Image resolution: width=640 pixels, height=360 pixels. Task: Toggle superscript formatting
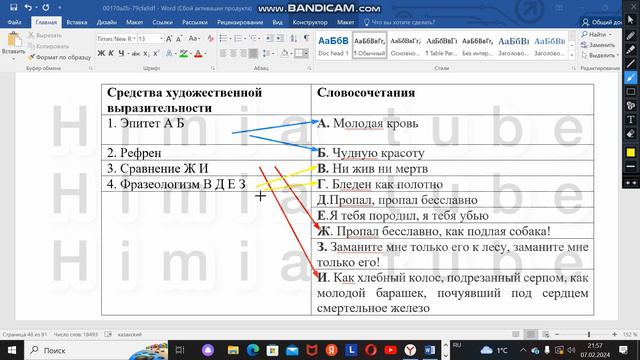tap(156, 53)
